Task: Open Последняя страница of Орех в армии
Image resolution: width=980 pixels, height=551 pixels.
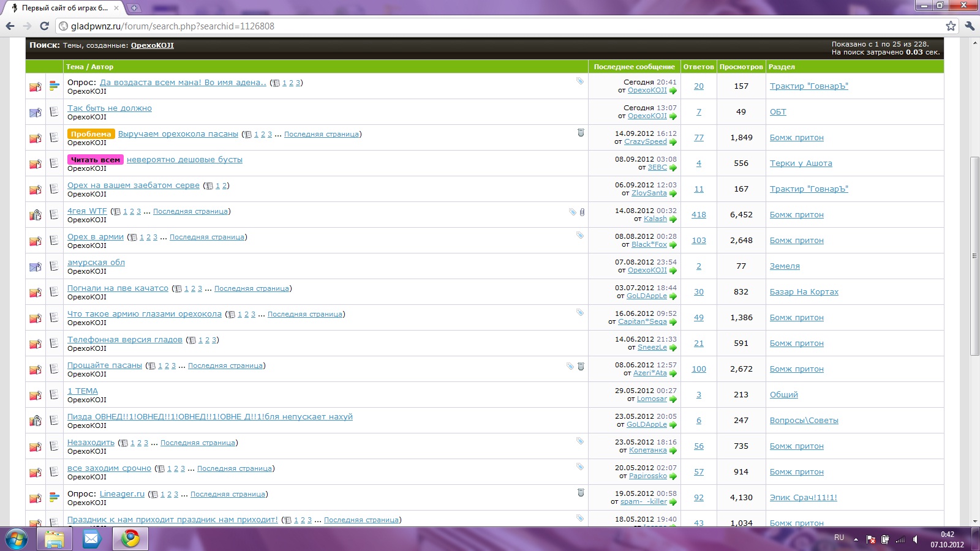Action: (x=207, y=237)
